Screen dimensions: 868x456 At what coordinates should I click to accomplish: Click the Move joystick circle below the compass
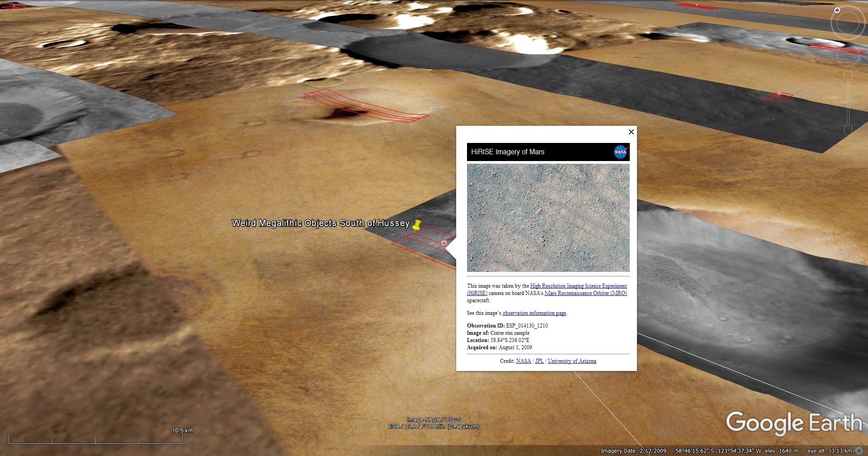click(847, 55)
